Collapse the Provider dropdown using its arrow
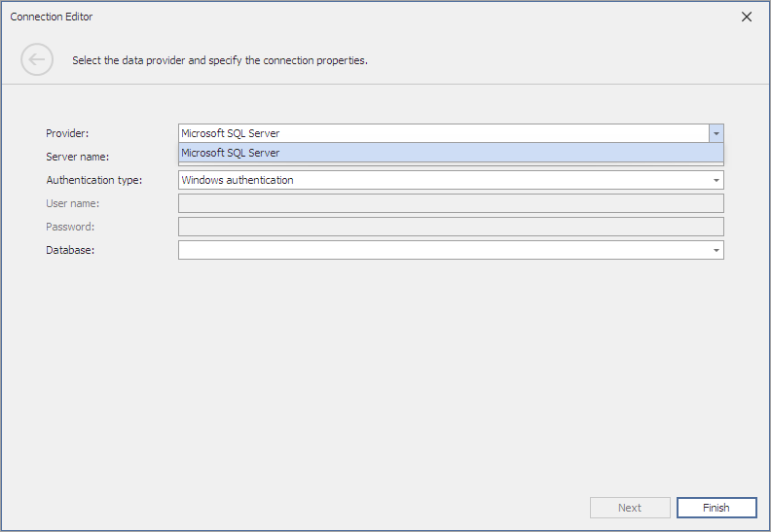 716,133
